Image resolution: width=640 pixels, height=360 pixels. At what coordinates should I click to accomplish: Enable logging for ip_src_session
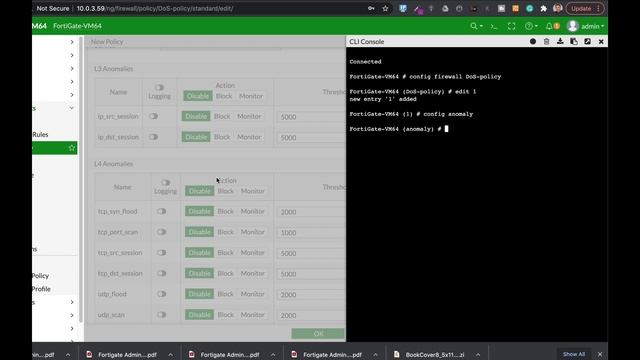click(x=153, y=116)
